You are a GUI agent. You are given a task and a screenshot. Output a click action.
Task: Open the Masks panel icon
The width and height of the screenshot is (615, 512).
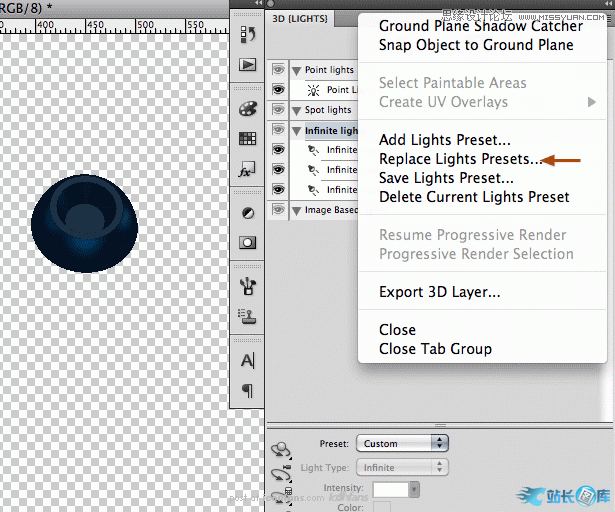point(247,242)
